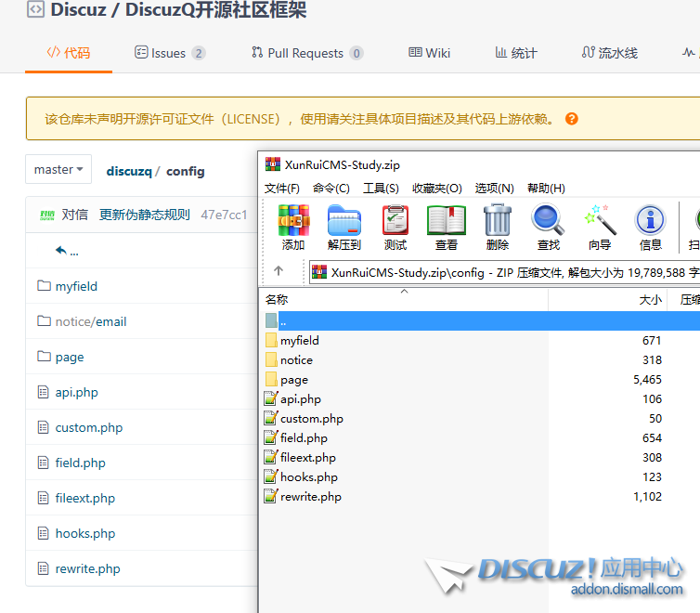Viewport: 700px width, 613px height.
Task: Expand the master branch dropdown
Action: 58,170
